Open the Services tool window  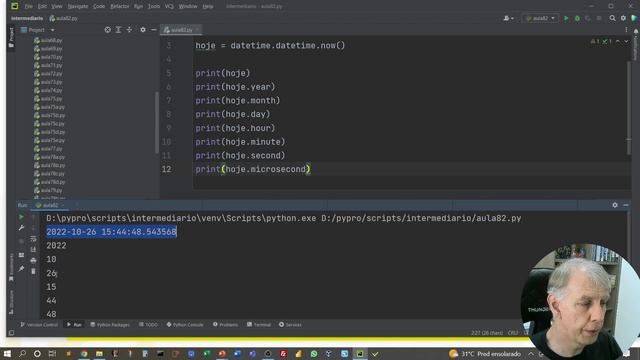coord(290,325)
